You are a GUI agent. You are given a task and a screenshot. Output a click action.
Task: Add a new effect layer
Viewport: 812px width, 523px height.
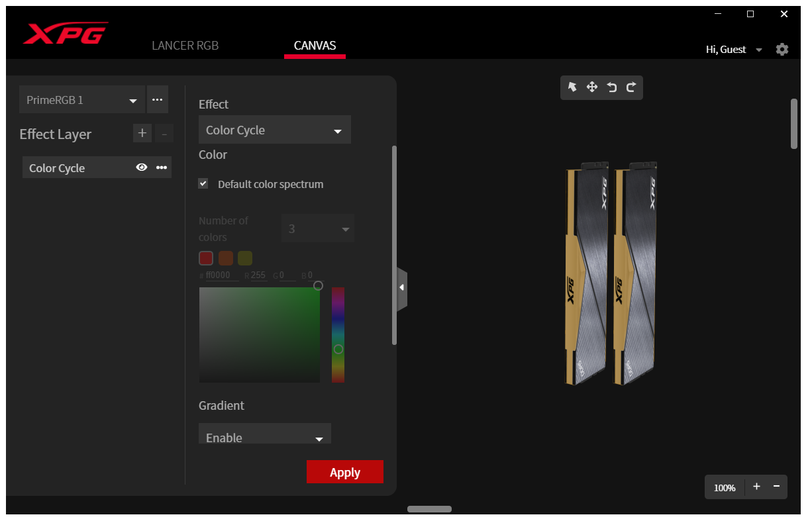pyautogui.click(x=142, y=133)
